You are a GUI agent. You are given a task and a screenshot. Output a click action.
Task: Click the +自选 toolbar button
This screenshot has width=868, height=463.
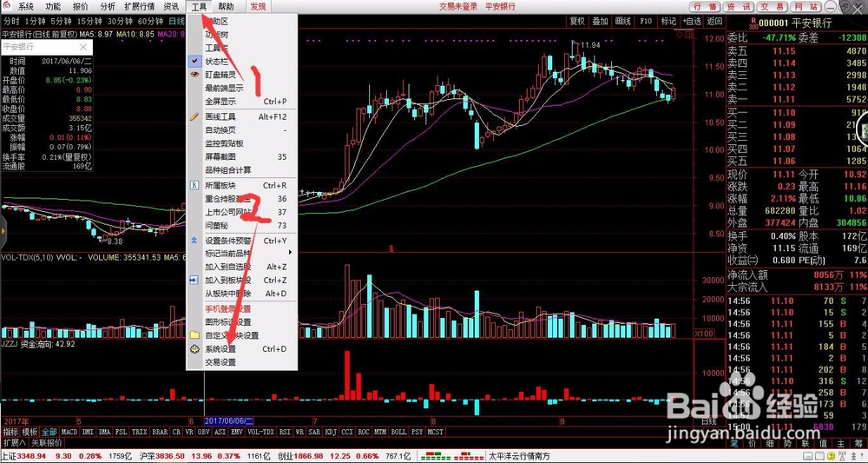tap(692, 21)
